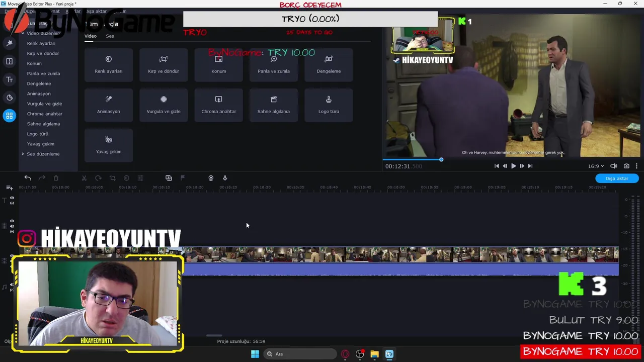The image size is (644, 362).
Task: Toggle link icon on overlay video track
Action: [12, 232]
